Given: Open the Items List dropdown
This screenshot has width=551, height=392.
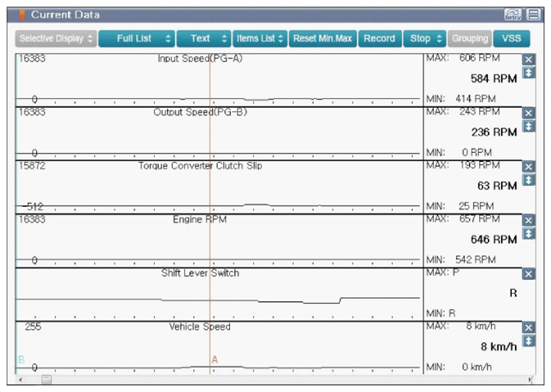Looking at the screenshot, I should click(x=260, y=38).
